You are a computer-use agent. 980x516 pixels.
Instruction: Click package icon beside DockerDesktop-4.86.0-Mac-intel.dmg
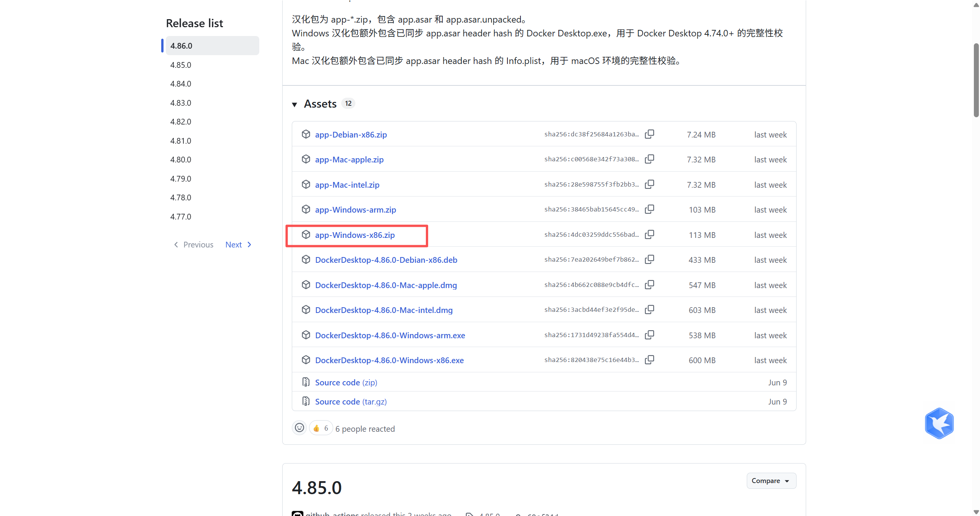tap(306, 310)
